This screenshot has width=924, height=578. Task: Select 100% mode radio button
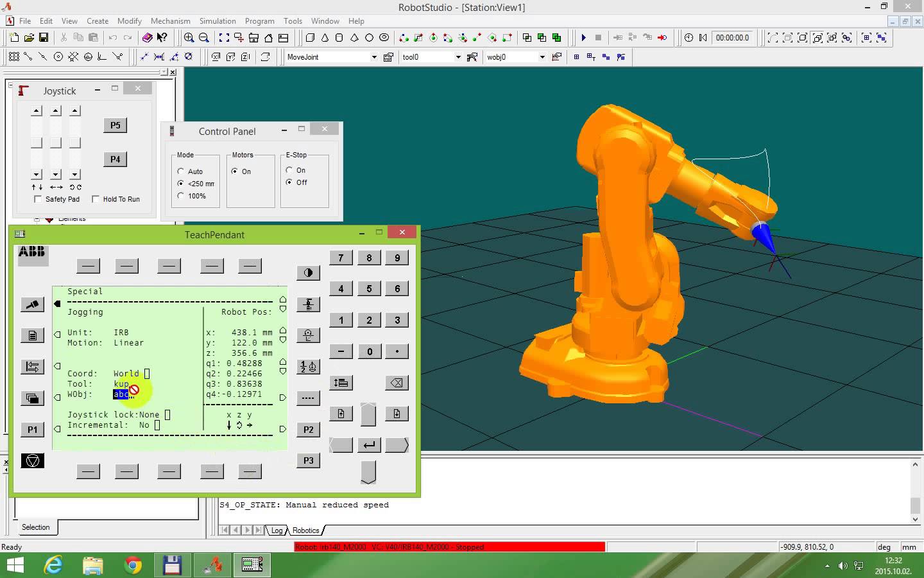[181, 196]
